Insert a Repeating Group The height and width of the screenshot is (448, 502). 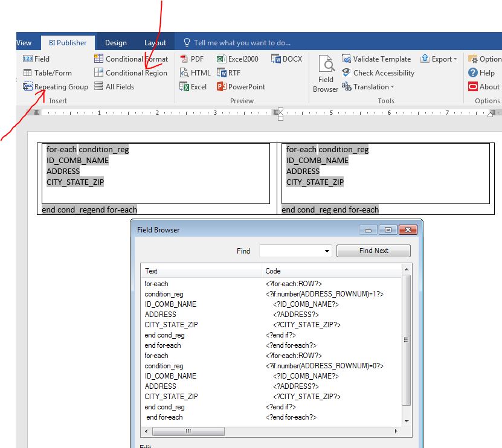[56, 87]
